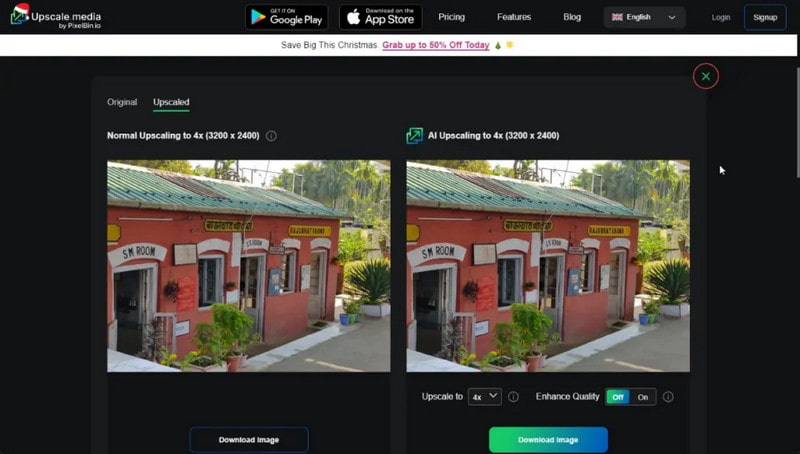Image resolution: width=800 pixels, height=454 pixels.
Task: Set Enhance Quality to Off
Action: coord(618,397)
